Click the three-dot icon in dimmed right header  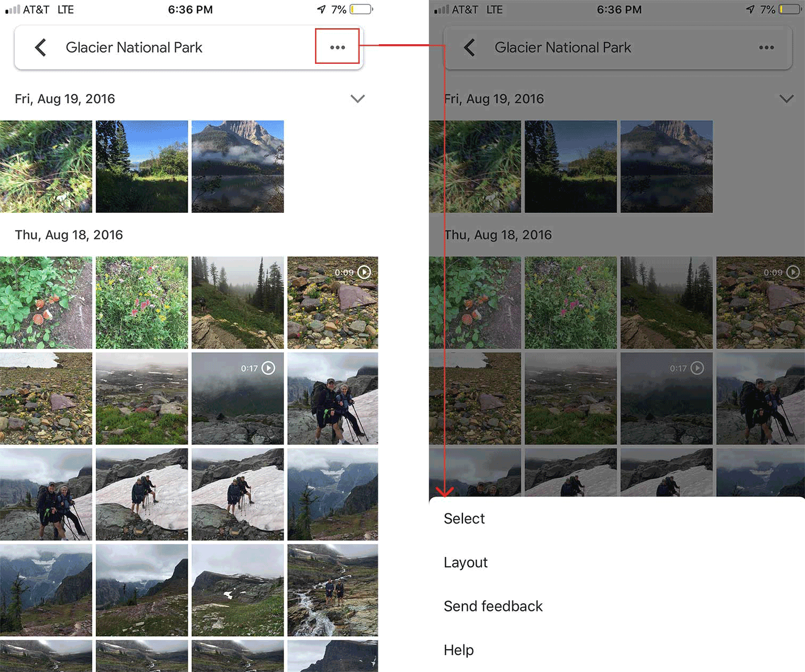point(766,47)
